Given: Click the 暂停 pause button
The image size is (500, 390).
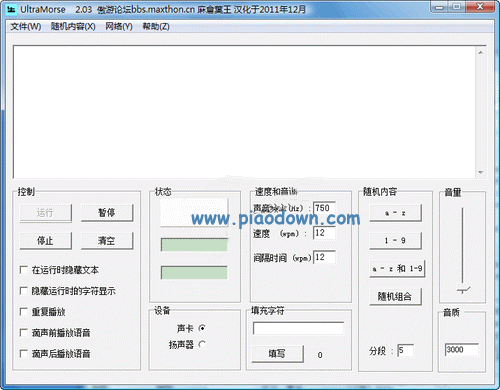Looking at the screenshot, I should (x=107, y=213).
